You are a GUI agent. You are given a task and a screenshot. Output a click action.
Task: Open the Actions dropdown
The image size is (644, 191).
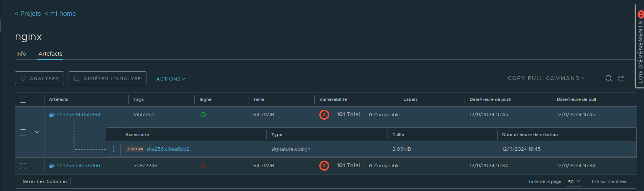(x=171, y=79)
